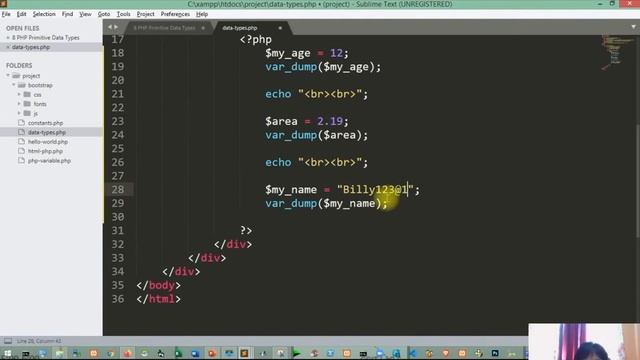Click the green play arrow taskbar icon
The height and width of the screenshot is (360, 640).
coord(297,353)
